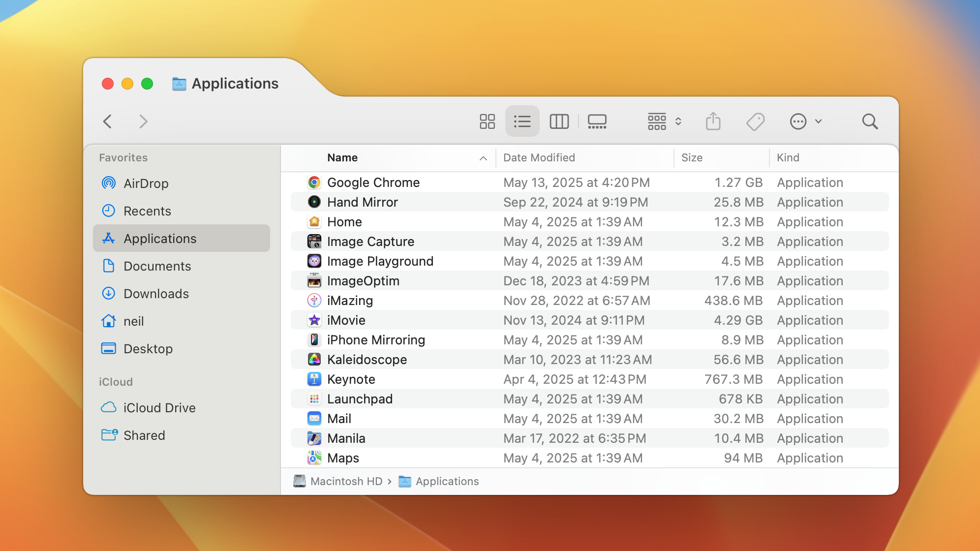Switch to gallery view
Screen dimensions: 980x551
click(597, 122)
